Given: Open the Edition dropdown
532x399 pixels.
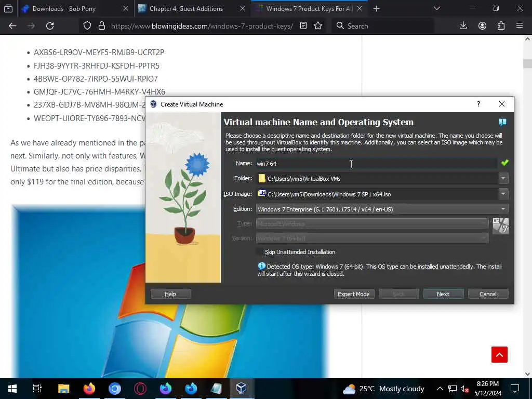Looking at the screenshot, I should 382,209.
